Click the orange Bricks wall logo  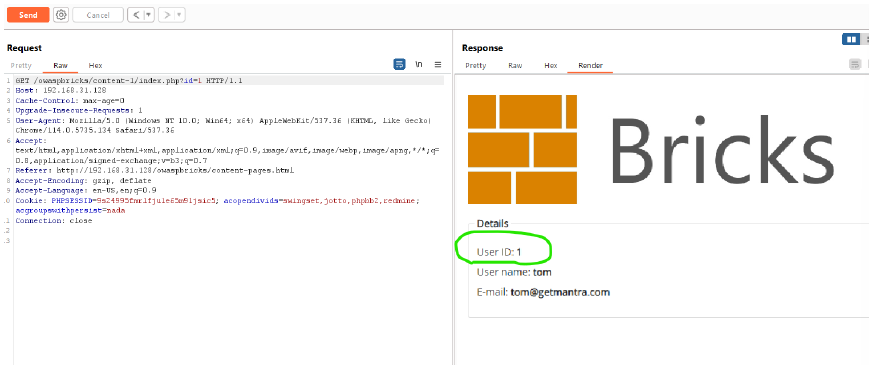(522, 149)
